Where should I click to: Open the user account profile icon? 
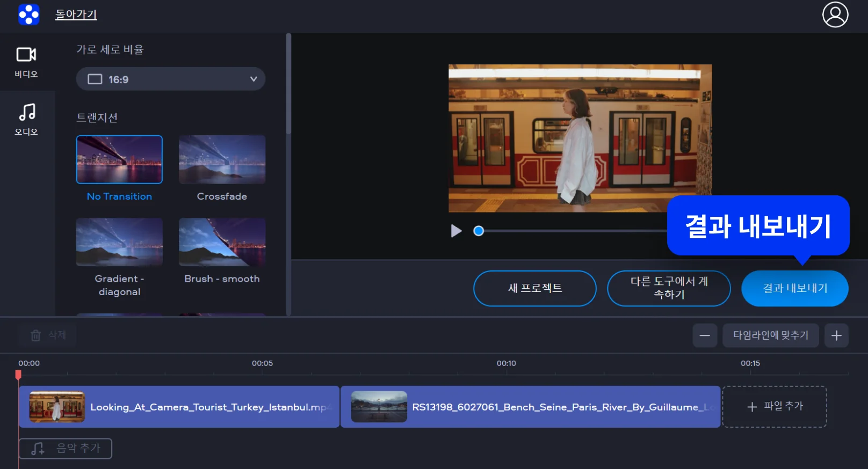[x=835, y=14]
